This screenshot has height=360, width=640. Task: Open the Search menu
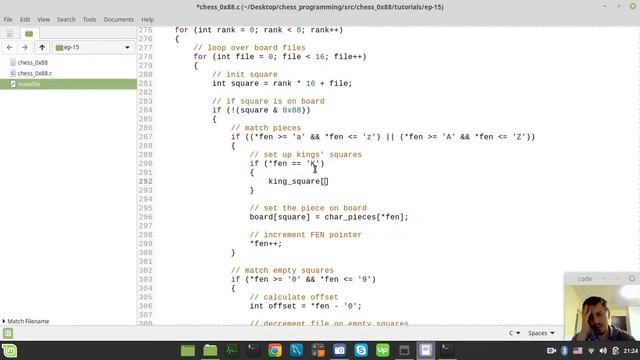(x=66, y=19)
